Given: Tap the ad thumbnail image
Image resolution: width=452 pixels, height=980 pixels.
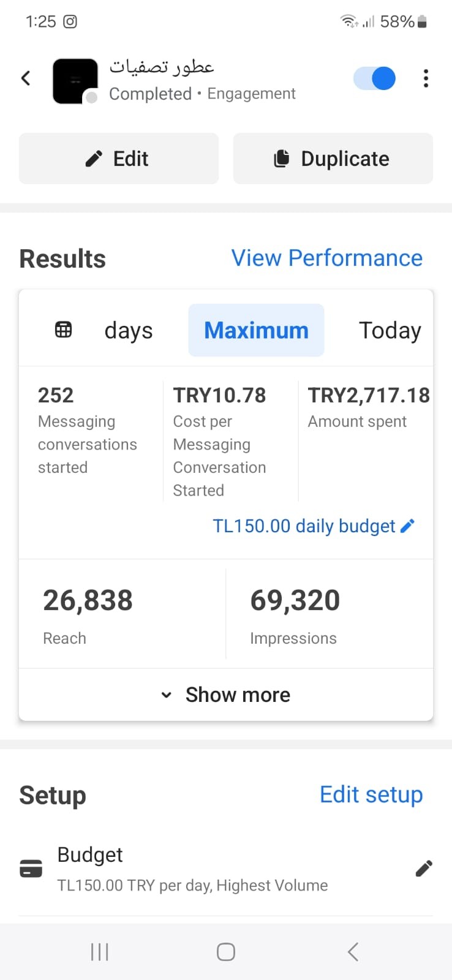Looking at the screenshot, I should 75,81.
